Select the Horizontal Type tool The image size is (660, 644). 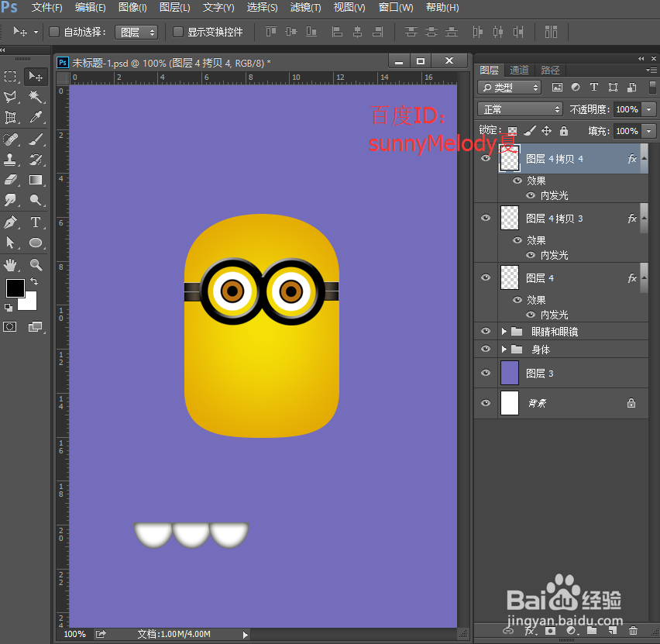point(36,222)
